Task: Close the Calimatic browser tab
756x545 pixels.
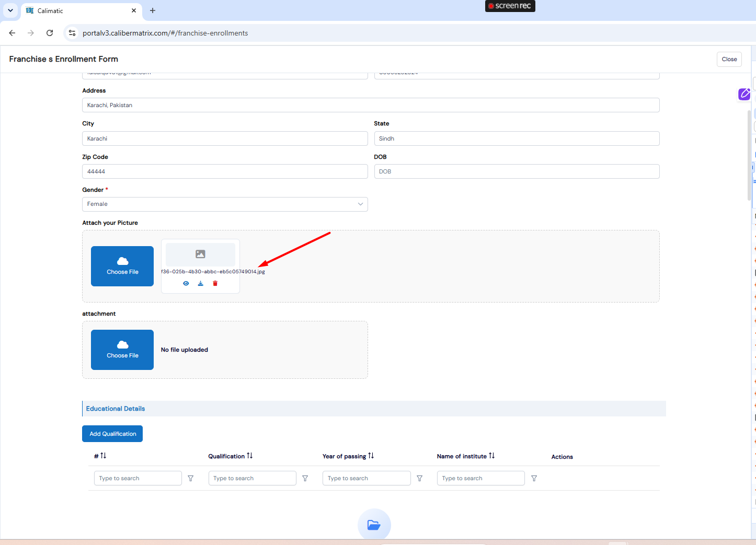Action: click(x=134, y=10)
